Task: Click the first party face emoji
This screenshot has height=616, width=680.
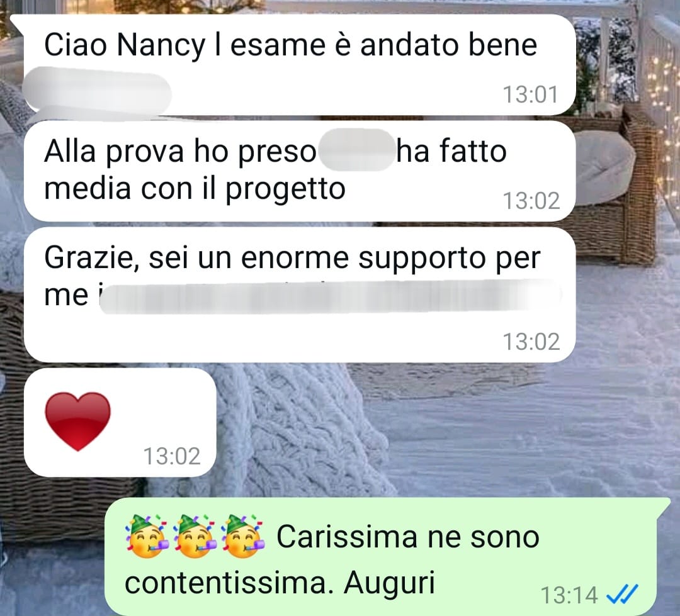Action: [147, 537]
